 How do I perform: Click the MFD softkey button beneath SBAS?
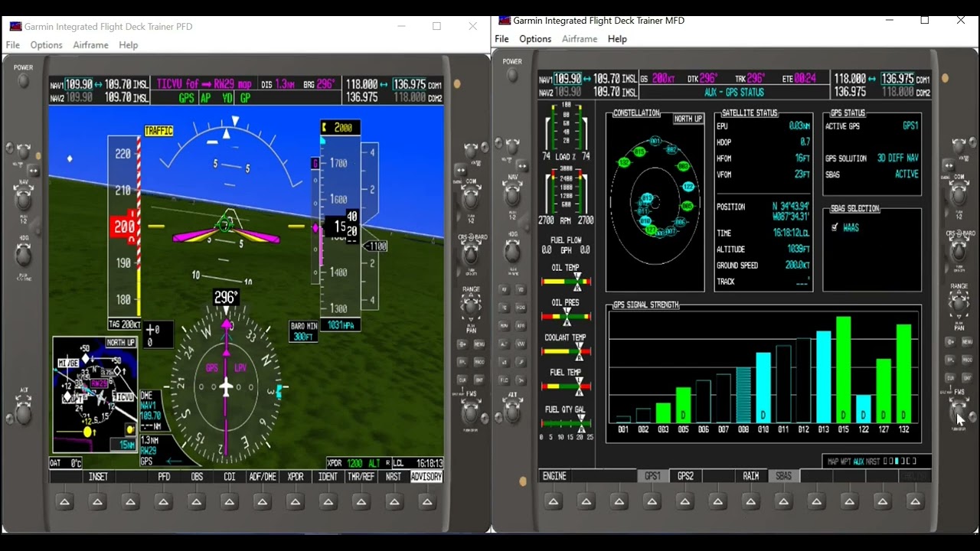tap(784, 502)
